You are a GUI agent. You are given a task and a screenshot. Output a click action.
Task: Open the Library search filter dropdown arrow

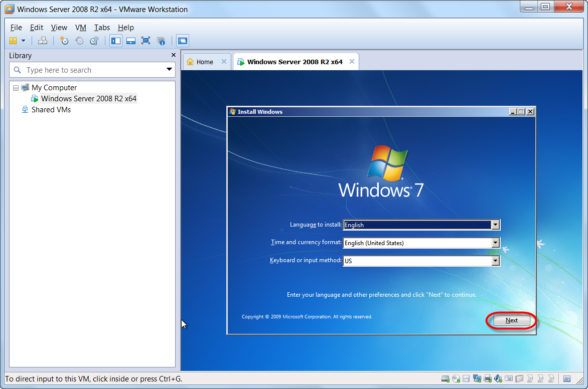169,69
